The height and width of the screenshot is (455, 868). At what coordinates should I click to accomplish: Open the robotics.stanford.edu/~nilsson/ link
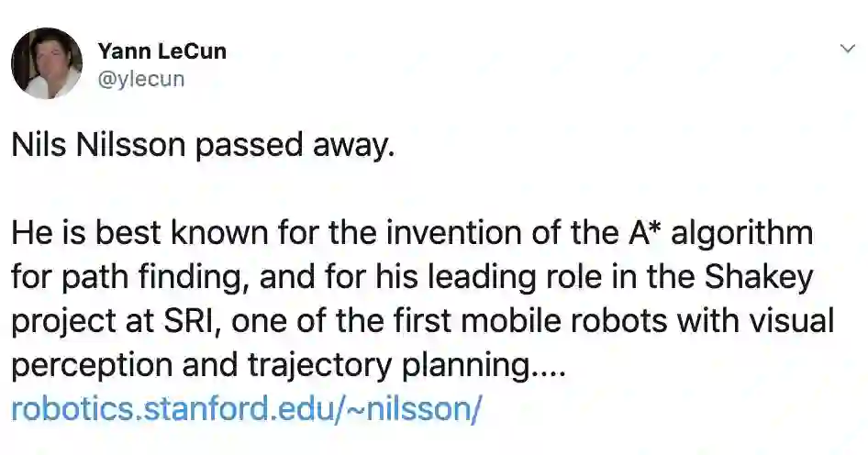click(246, 408)
